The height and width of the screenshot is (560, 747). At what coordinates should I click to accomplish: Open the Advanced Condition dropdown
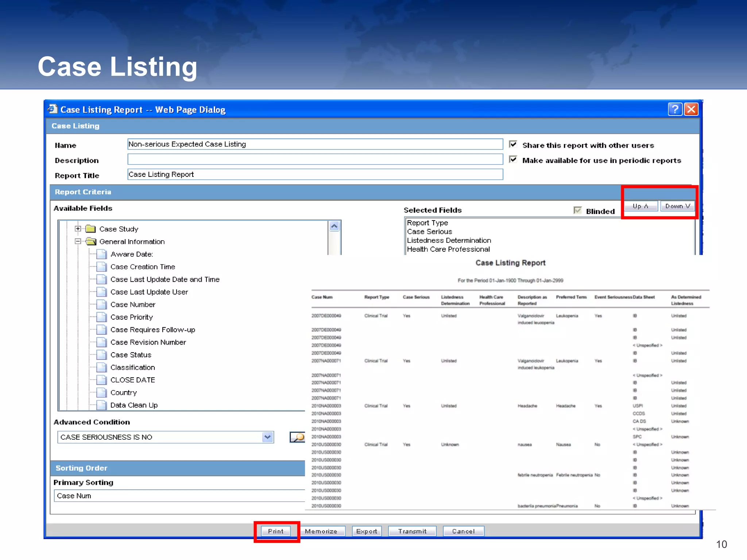(x=267, y=437)
